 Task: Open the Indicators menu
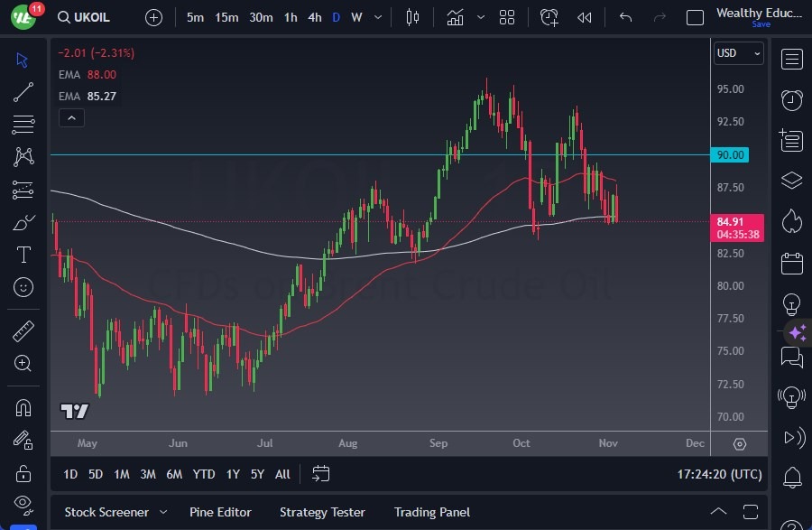coord(455,16)
